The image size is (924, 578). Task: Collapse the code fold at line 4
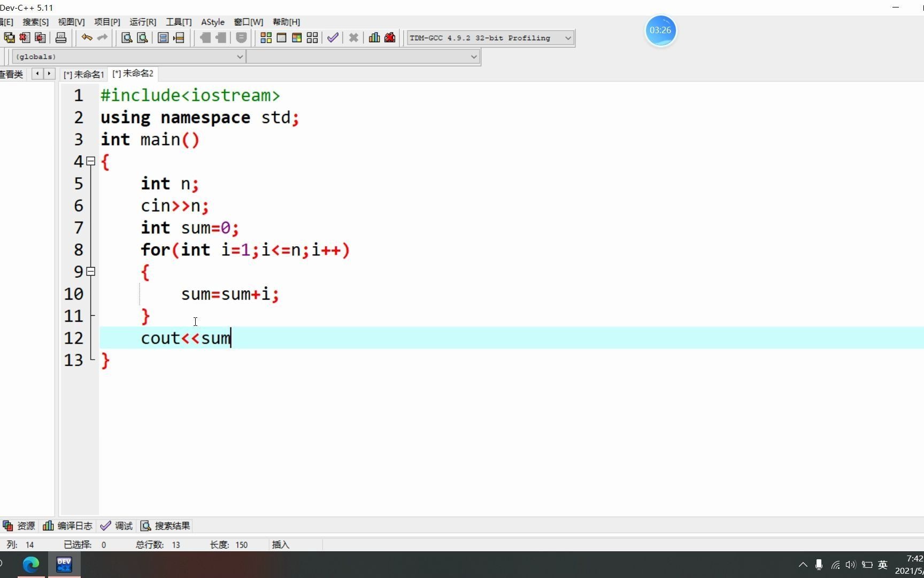pyautogui.click(x=91, y=161)
